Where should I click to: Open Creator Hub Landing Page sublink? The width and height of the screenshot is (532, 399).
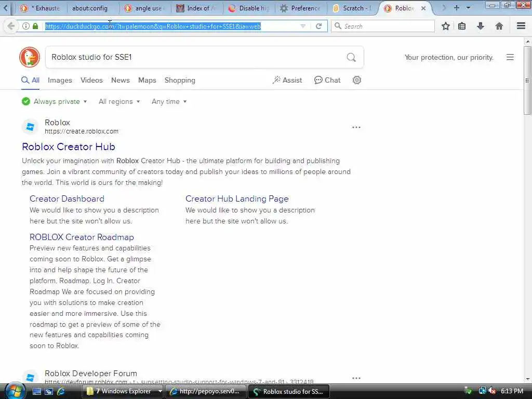point(237,198)
